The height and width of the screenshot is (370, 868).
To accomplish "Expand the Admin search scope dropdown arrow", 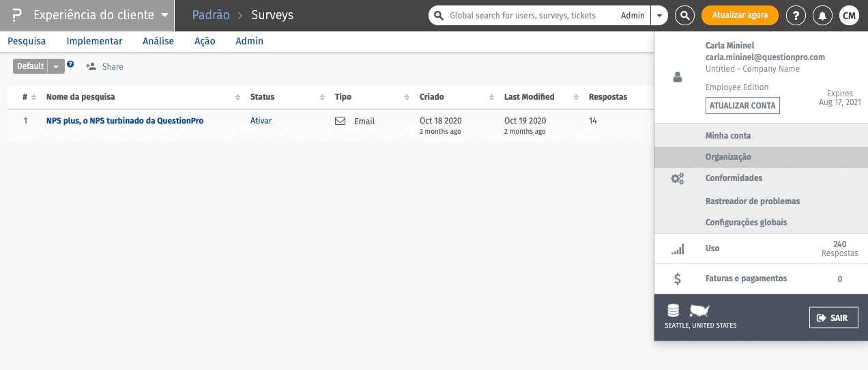I will tap(659, 15).
